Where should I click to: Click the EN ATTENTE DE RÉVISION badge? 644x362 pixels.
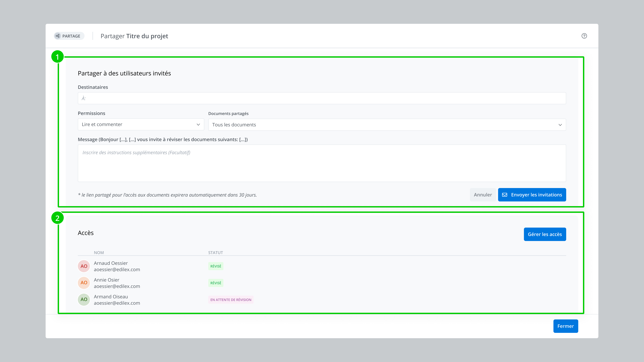point(230,300)
